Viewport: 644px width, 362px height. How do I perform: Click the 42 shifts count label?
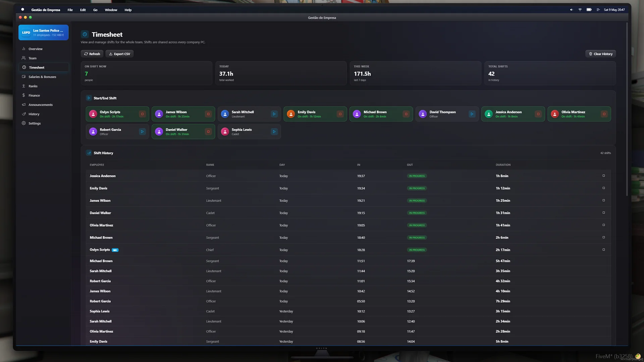point(605,153)
